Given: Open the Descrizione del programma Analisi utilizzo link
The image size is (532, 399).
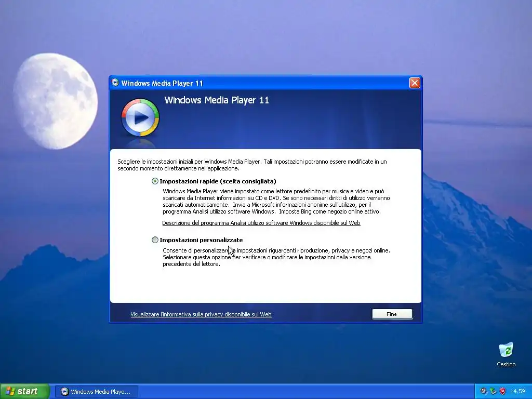Looking at the screenshot, I should pos(261,223).
